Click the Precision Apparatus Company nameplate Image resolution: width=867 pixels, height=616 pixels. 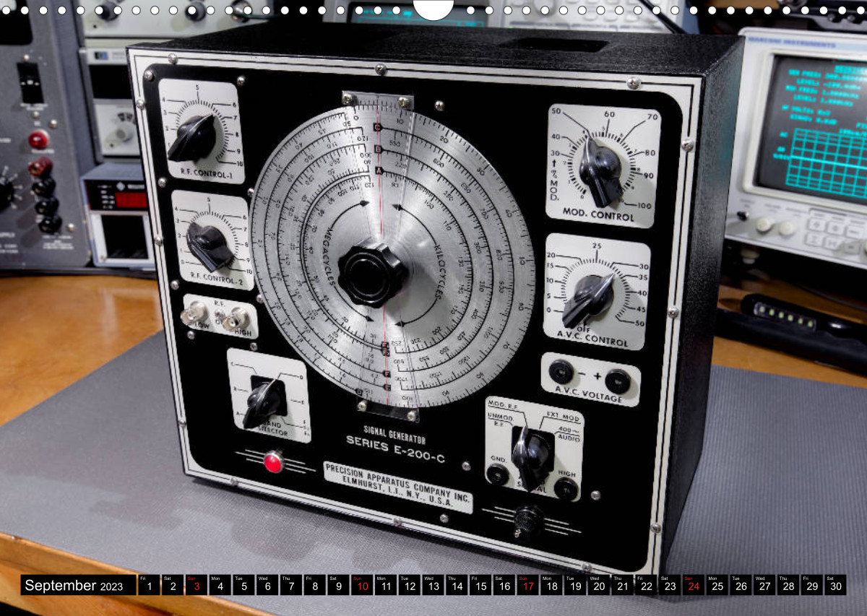pos(397,487)
